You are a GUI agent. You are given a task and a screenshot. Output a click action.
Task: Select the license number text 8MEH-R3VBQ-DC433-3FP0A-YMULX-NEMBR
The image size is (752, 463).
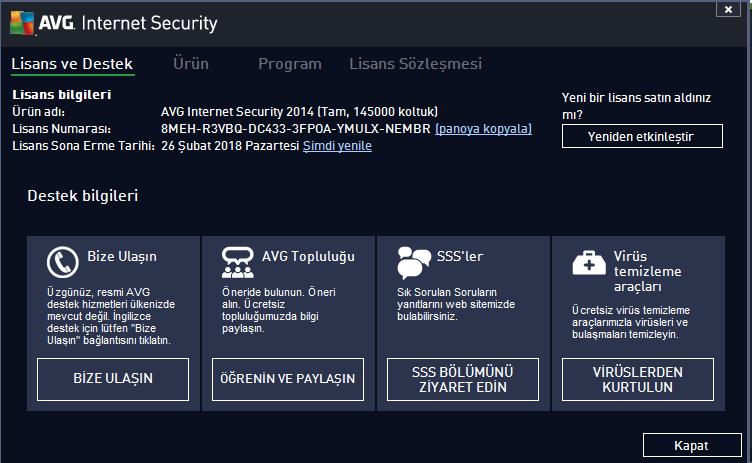coord(295,129)
